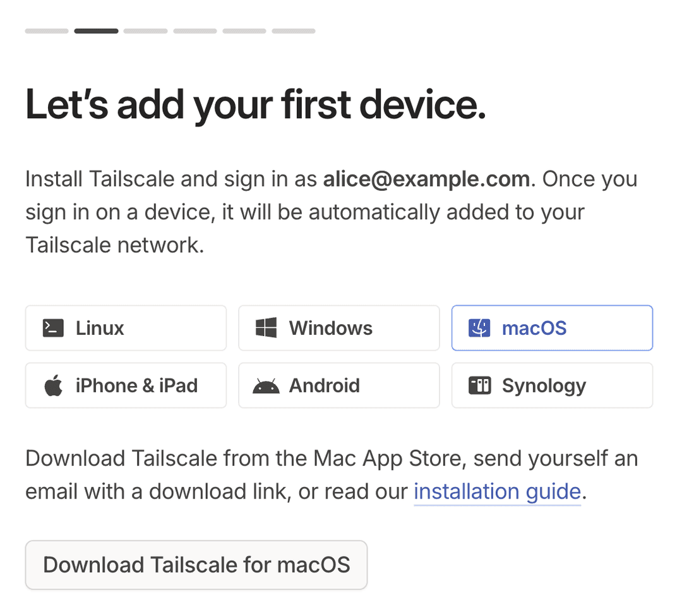Click the Synology NAS icon
This screenshot has width=682, height=616.
pyautogui.click(x=479, y=385)
